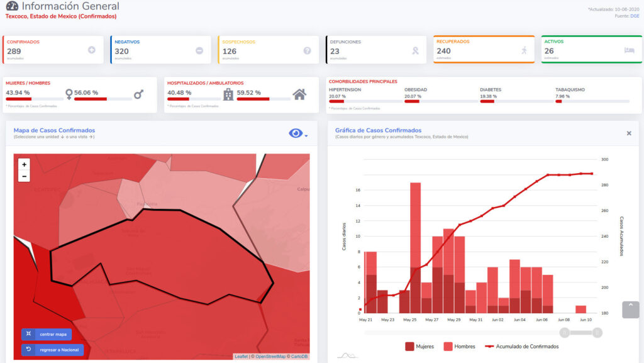Click regresar a Nacional button
Viewport: 644px width, 363px height.
[x=52, y=349]
